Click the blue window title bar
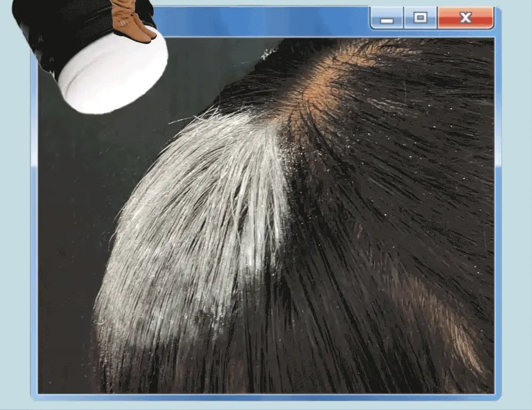The width and height of the screenshot is (532, 410). (x=261, y=21)
